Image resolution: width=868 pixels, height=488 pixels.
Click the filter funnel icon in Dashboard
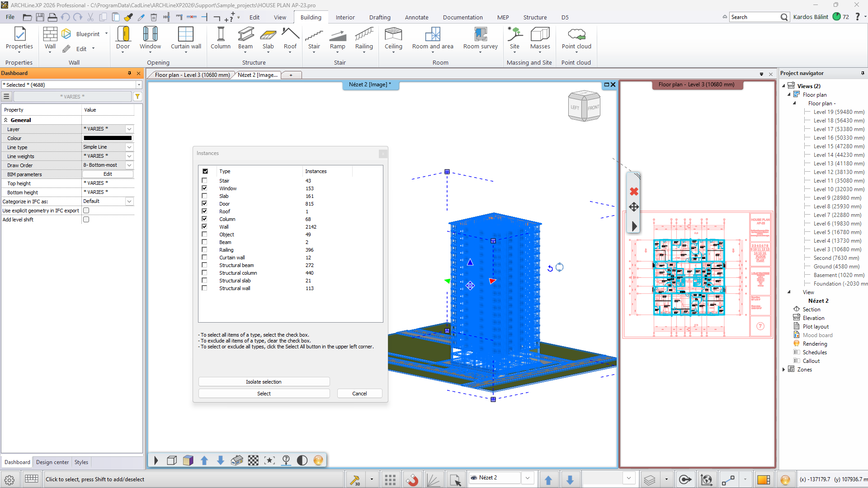137,96
